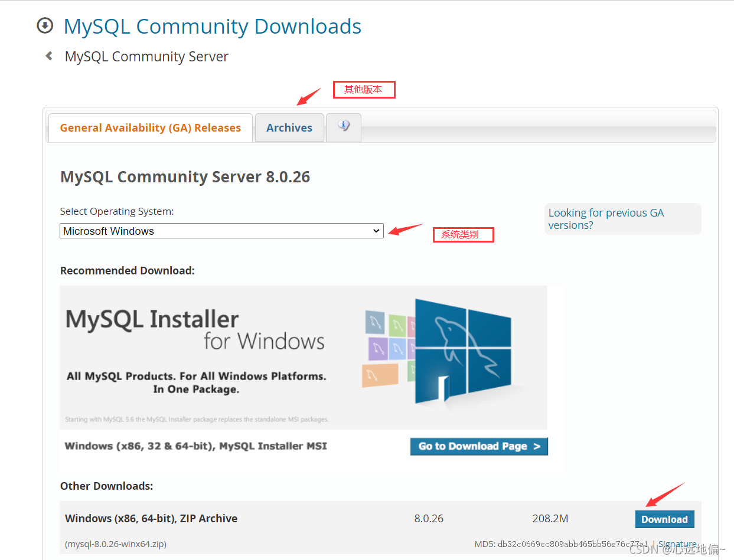This screenshot has height=560, width=734.
Task: Open the Signature link
Action: pyautogui.click(x=677, y=543)
